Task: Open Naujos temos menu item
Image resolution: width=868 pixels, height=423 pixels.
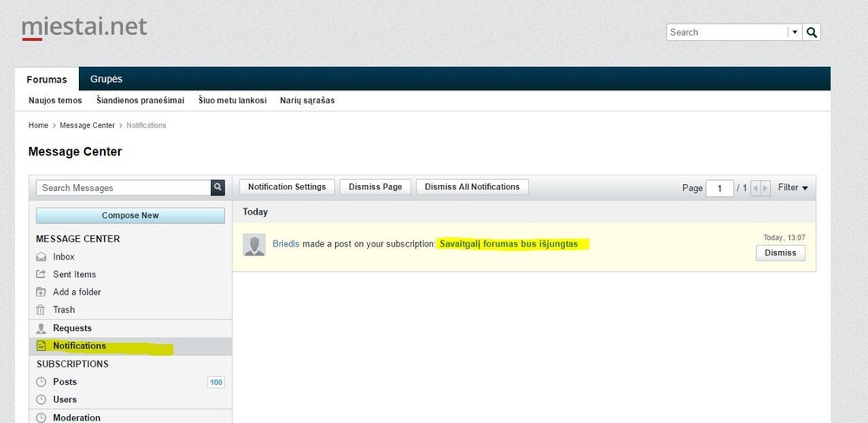Action: click(x=55, y=101)
